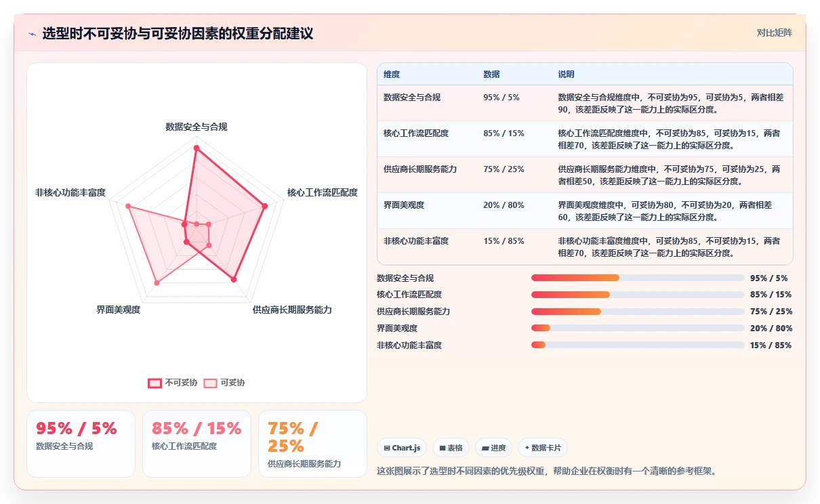
Task: Click the radar axis label 界面美观度
Action: [x=118, y=310]
